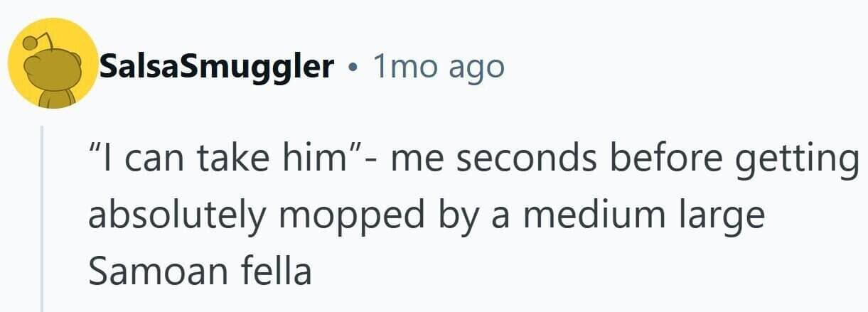Viewport: 868px width, 312px height.
Task: Click SalsaSmuggler's yellow Snoo avatar
Action: point(51,65)
